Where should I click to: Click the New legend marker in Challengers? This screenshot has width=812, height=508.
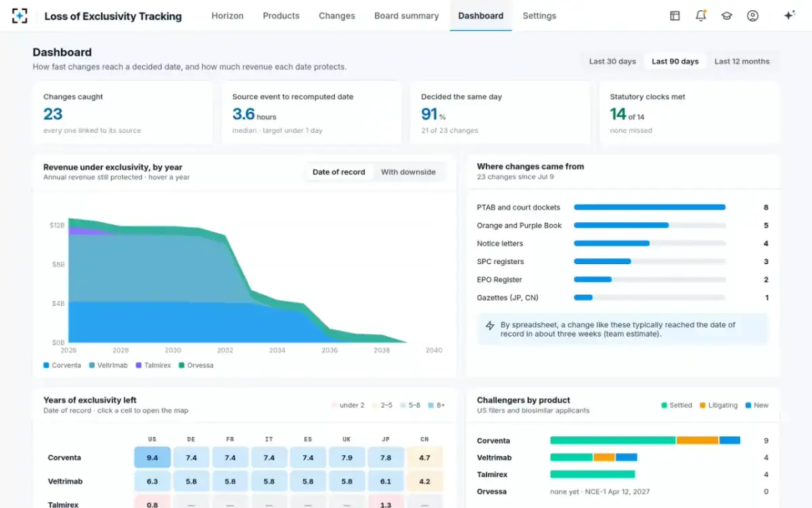tap(748, 405)
